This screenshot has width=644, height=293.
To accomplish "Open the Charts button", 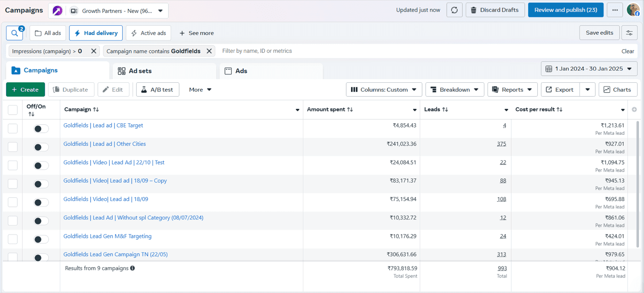I will [x=618, y=90].
